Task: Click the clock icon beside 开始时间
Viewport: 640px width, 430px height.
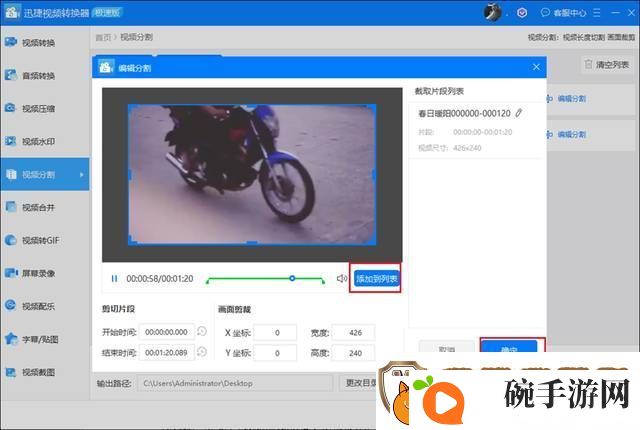Action: pyautogui.click(x=202, y=331)
